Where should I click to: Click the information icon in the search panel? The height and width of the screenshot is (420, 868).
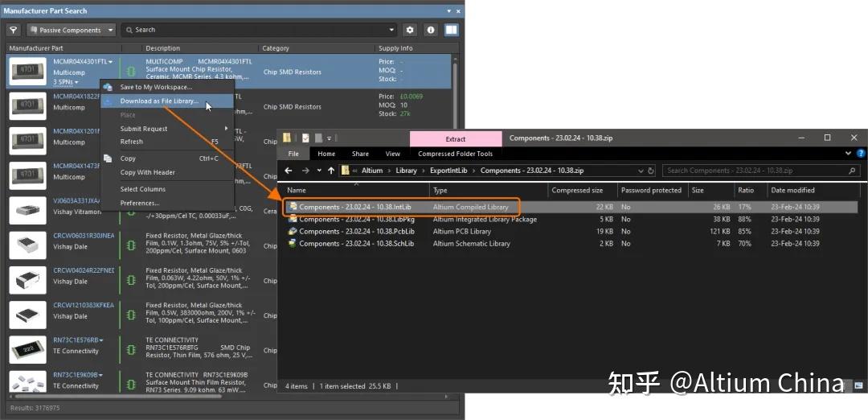(x=431, y=30)
